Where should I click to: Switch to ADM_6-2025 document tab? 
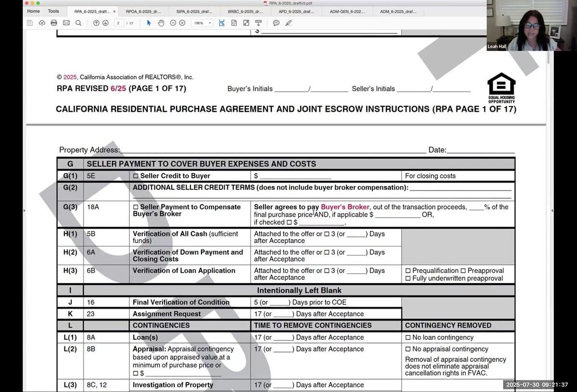tap(398, 11)
